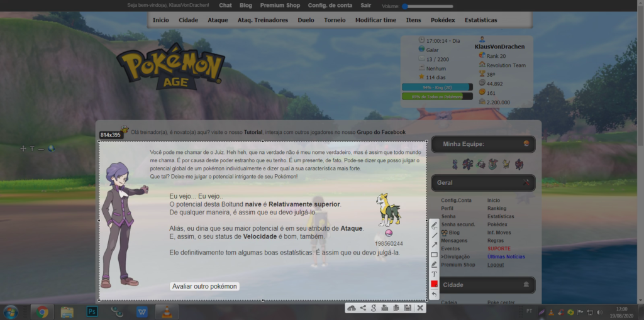644x320 pixels.
Task: Click the globe icon beside Galar
Action: [x=421, y=49]
